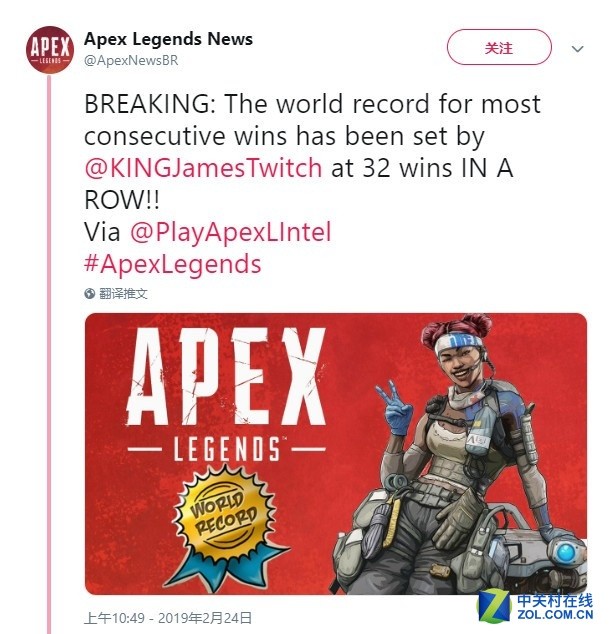The image size is (609, 634).
Task: Follow the account via 关注 button
Action: [499, 47]
